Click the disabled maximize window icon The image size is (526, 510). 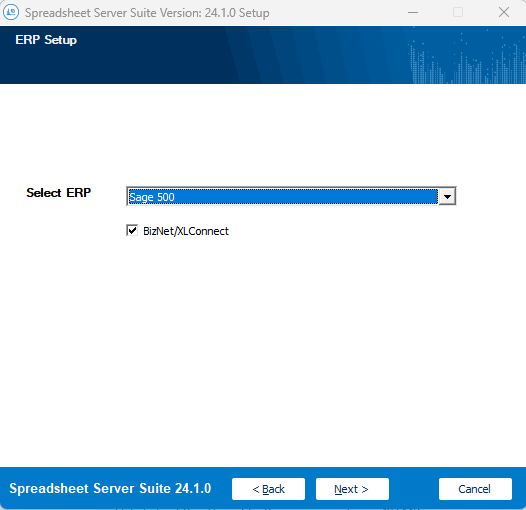[458, 12]
